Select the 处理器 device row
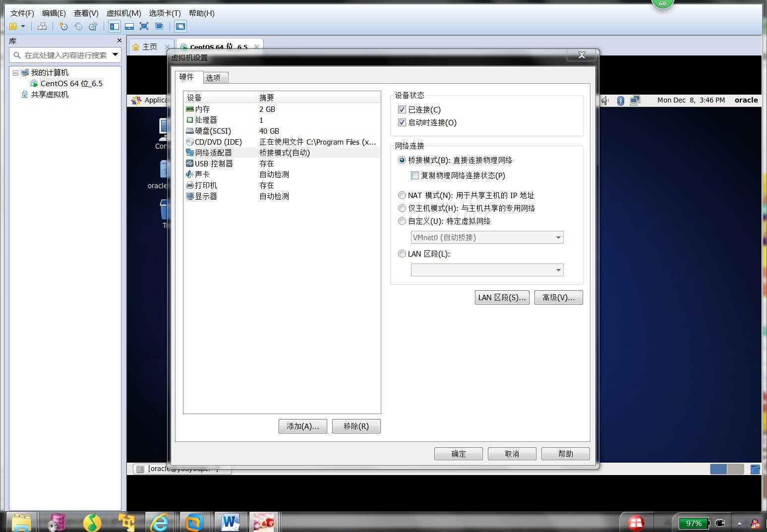This screenshot has width=767, height=532. [282, 120]
